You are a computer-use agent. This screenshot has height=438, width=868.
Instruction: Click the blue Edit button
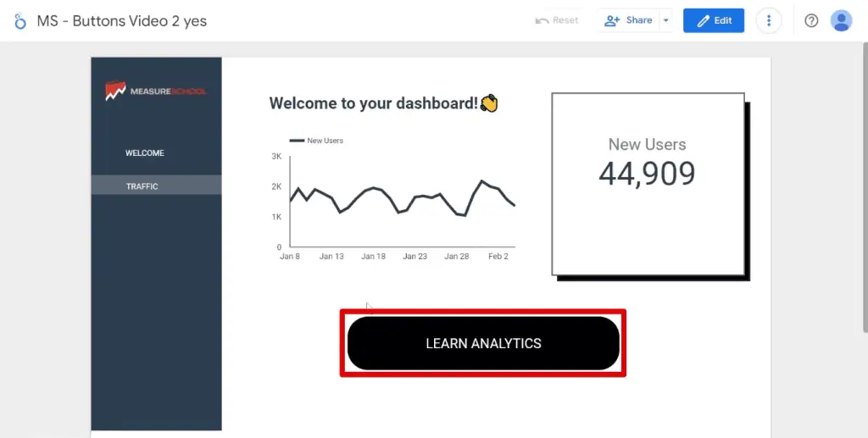pos(714,20)
